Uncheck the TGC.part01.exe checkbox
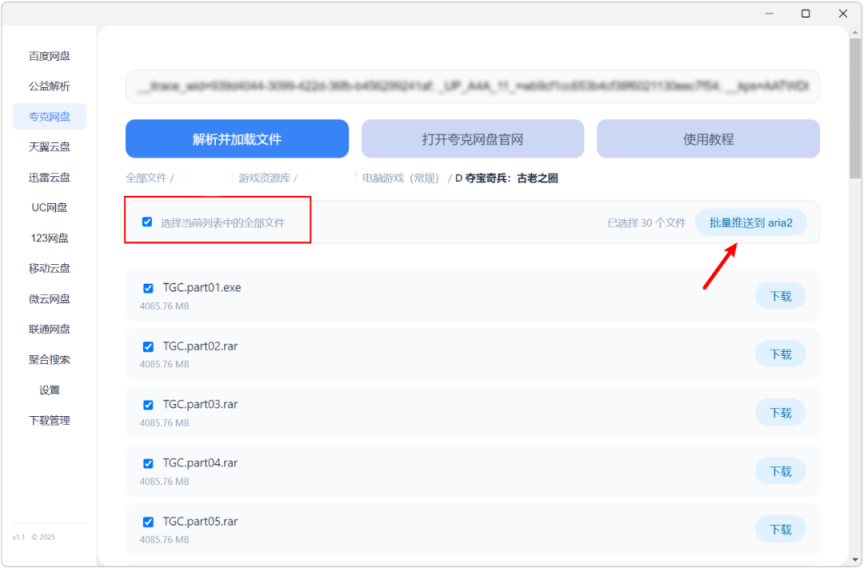Viewport: 864px width, 568px height. tap(148, 288)
